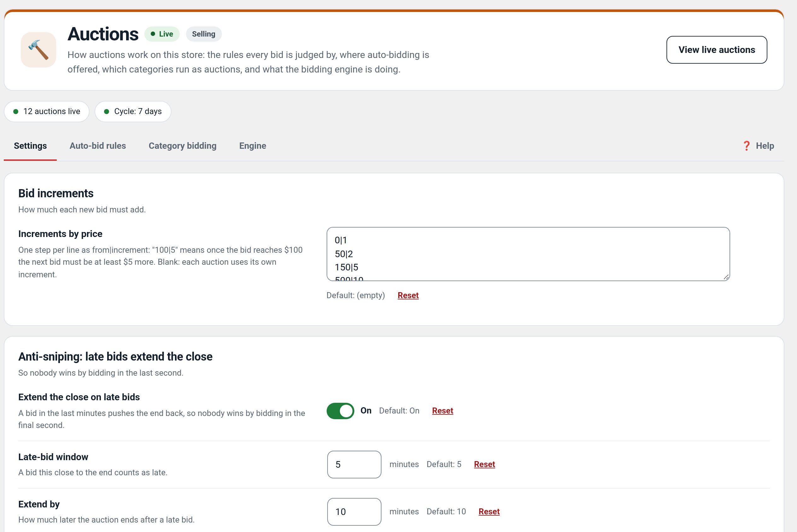The height and width of the screenshot is (532, 797).
Task: Click the 'Default: (empty)' text
Action: [356, 296]
